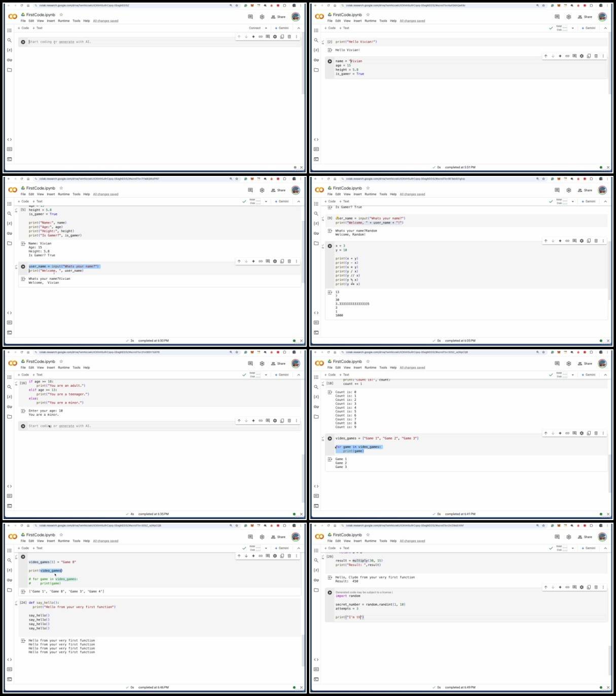616x696 pixels.
Task: Click + Text button in the 6:41 PM screenshot
Action: (344, 375)
